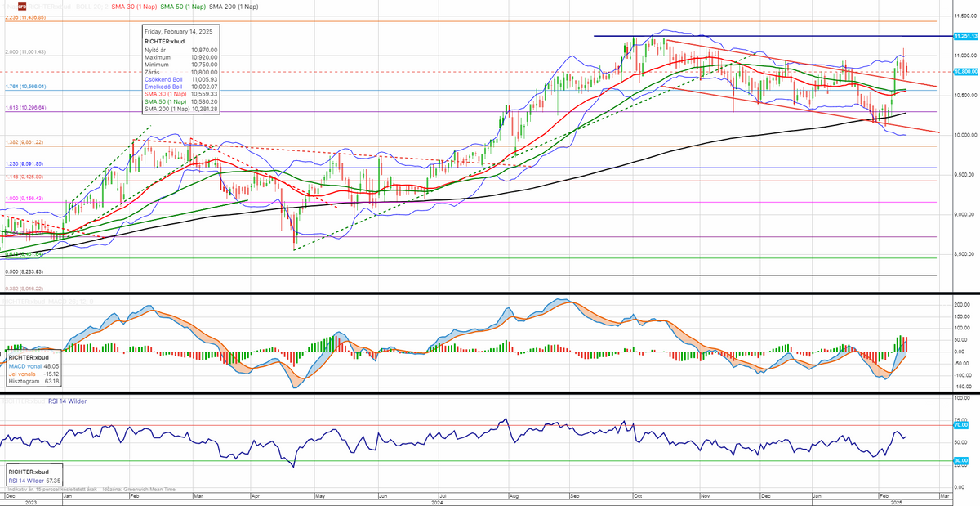Select the Zárás 10,800.00 tooltip row

(x=180, y=72)
